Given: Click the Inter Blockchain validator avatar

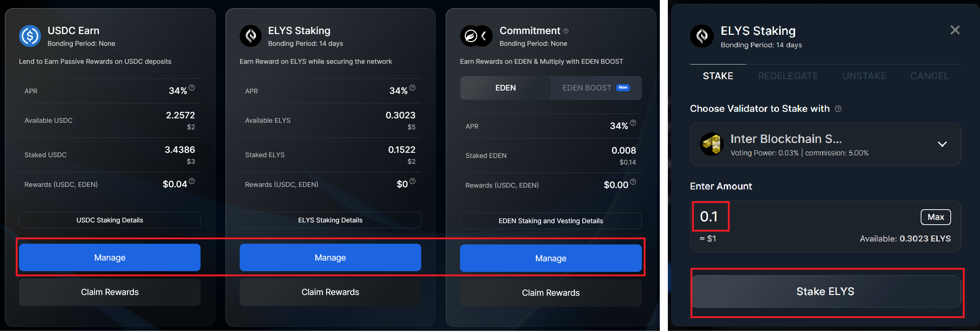Looking at the screenshot, I should click(x=711, y=144).
